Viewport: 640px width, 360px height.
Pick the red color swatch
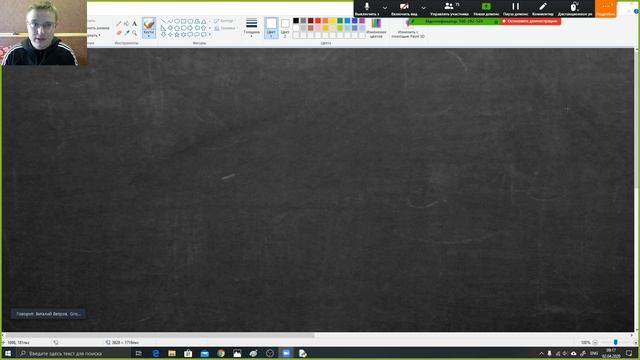pyautogui.click(x=318, y=20)
